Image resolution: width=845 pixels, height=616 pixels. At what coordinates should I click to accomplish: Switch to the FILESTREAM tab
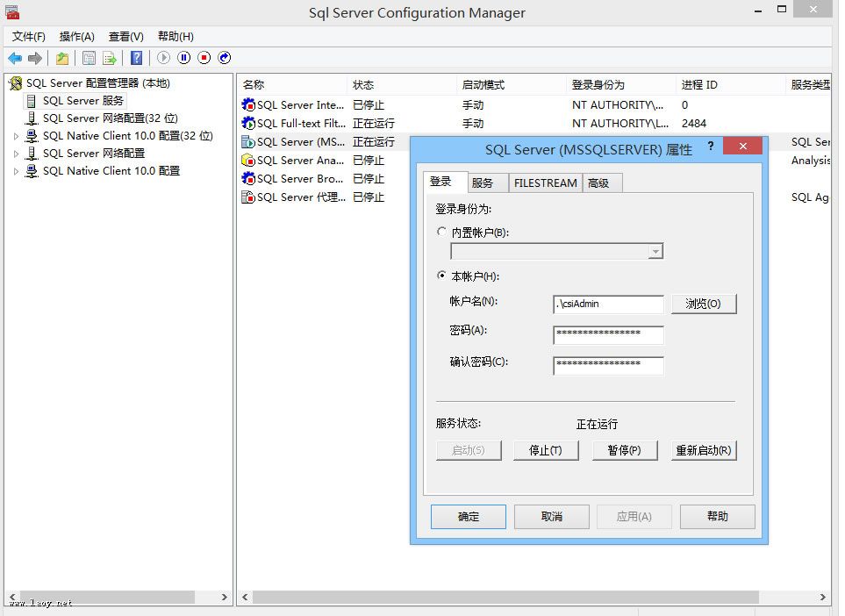[546, 183]
